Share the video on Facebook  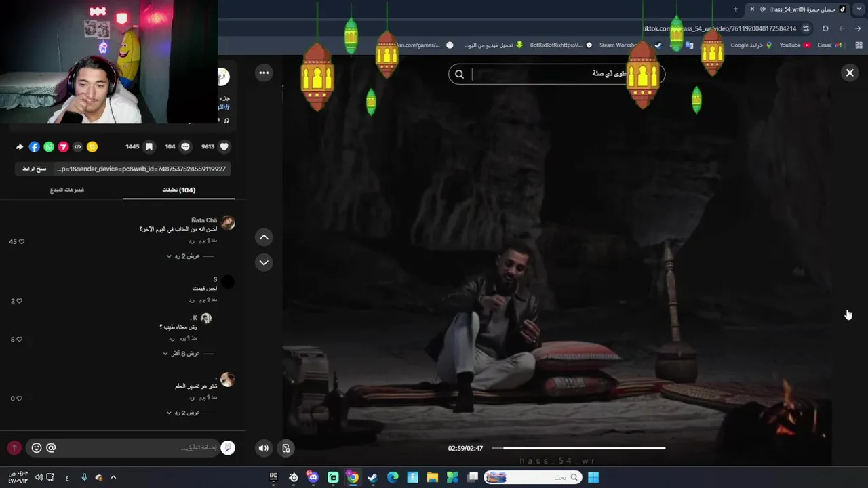tap(34, 146)
